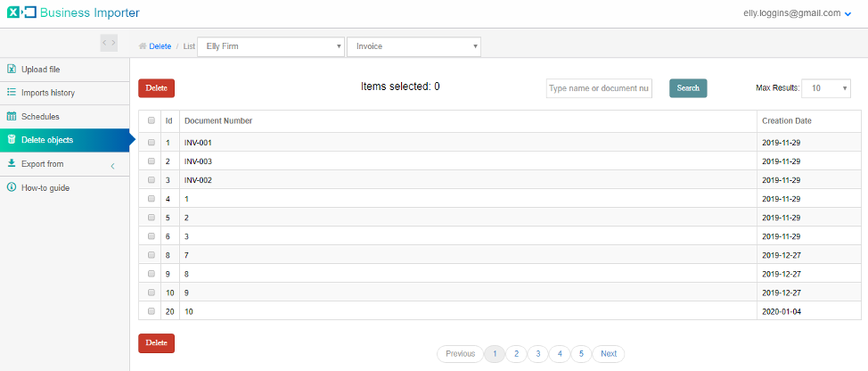Select the checkbox for row Id 20
Screen dimensions: 868x371
151,311
